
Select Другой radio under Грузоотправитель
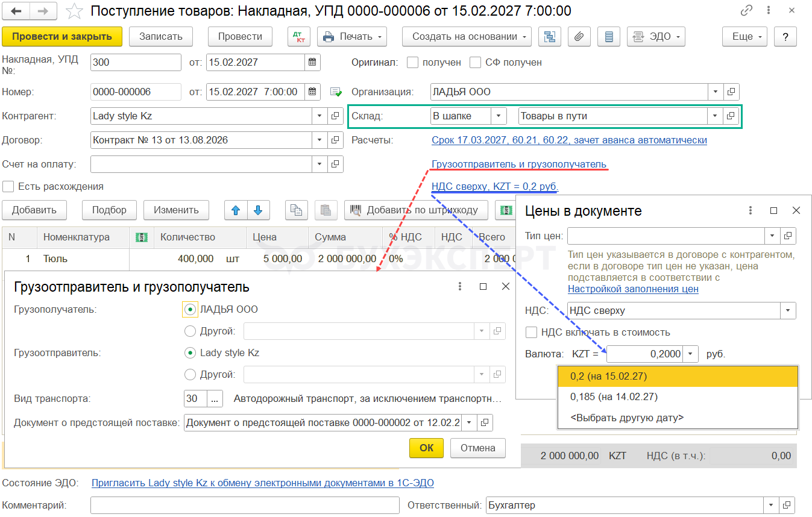(x=190, y=374)
